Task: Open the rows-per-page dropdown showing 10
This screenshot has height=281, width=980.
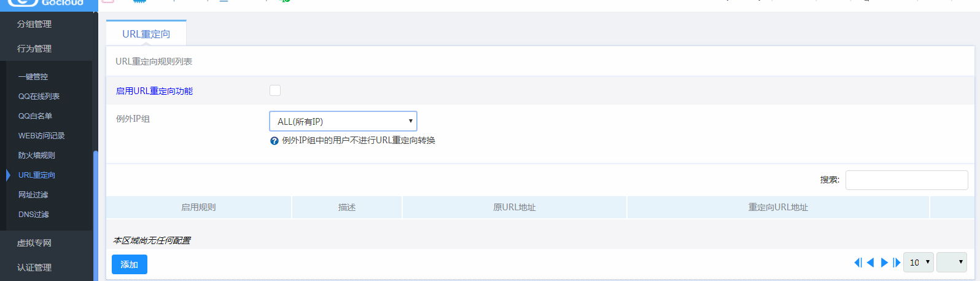Action: coord(919,262)
